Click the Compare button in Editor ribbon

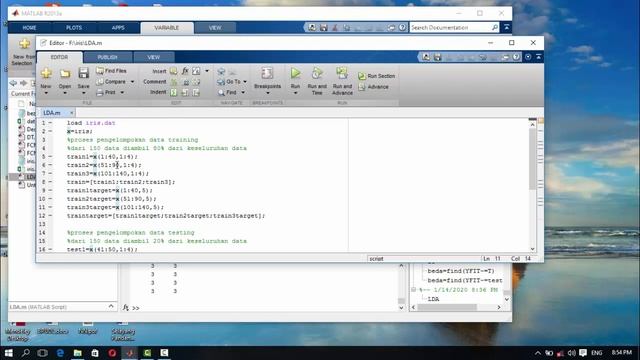(111, 82)
